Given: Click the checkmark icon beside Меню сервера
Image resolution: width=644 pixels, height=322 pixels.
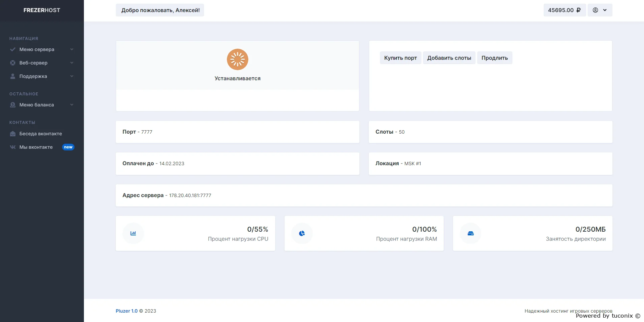Looking at the screenshot, I should pyautogui.click(x=13, y=49).
